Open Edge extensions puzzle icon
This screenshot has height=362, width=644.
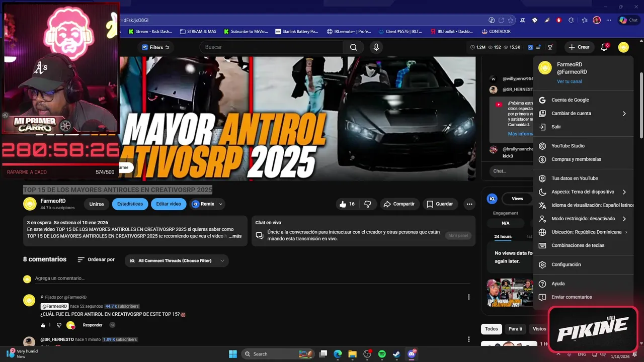571,20
